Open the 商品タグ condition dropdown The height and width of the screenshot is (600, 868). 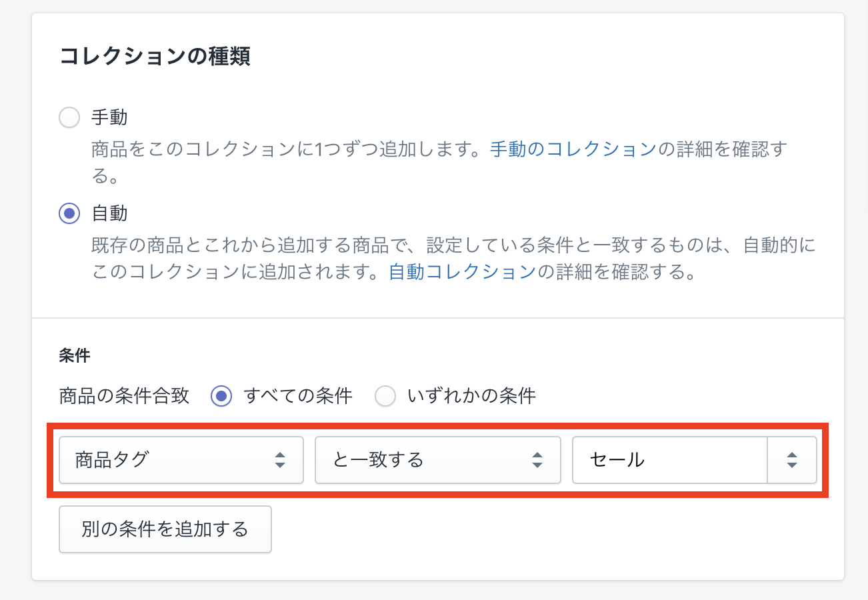[181, 459]
